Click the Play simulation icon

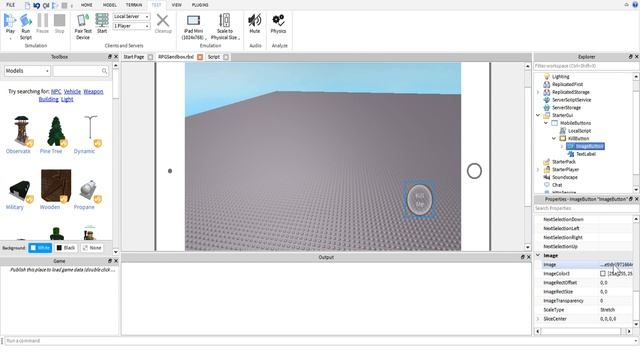(10, 20)
